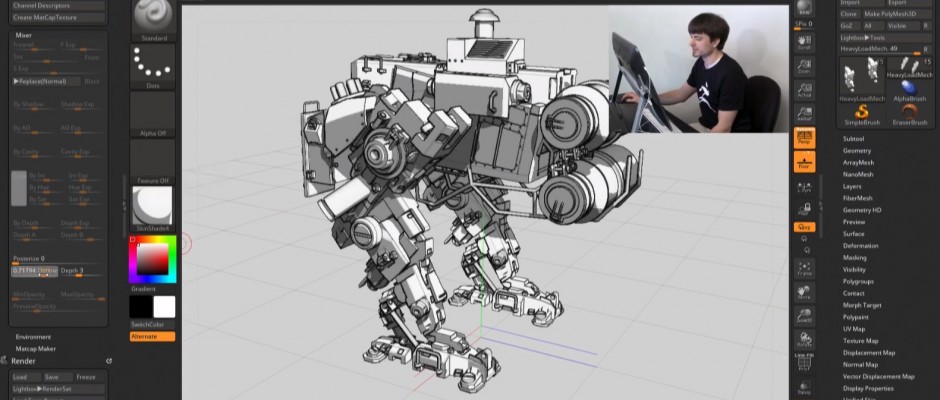This screenshot has width=940, height=400.
Task: Toggle the Alternate color button
Action: click(x=151, y=336)
